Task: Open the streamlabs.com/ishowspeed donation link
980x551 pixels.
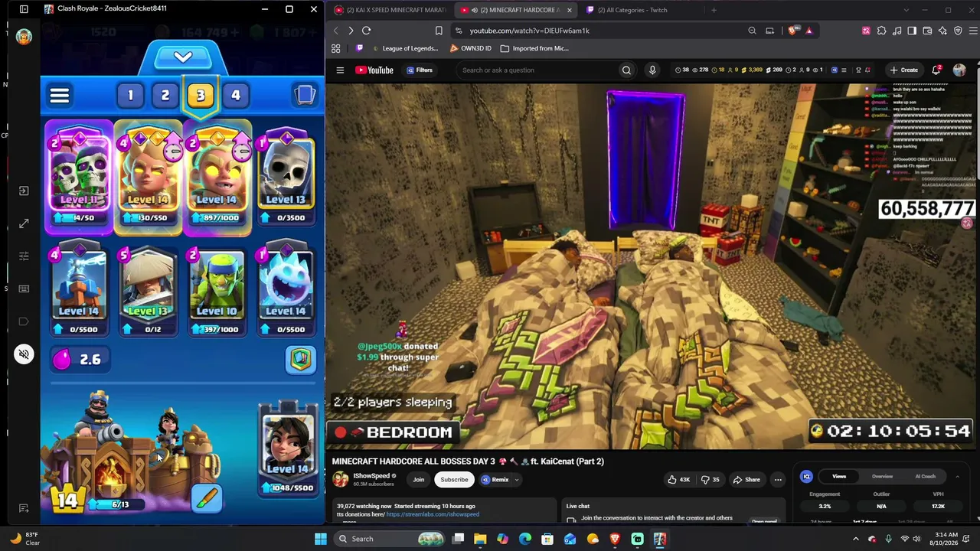Action: tap(433, 514)
